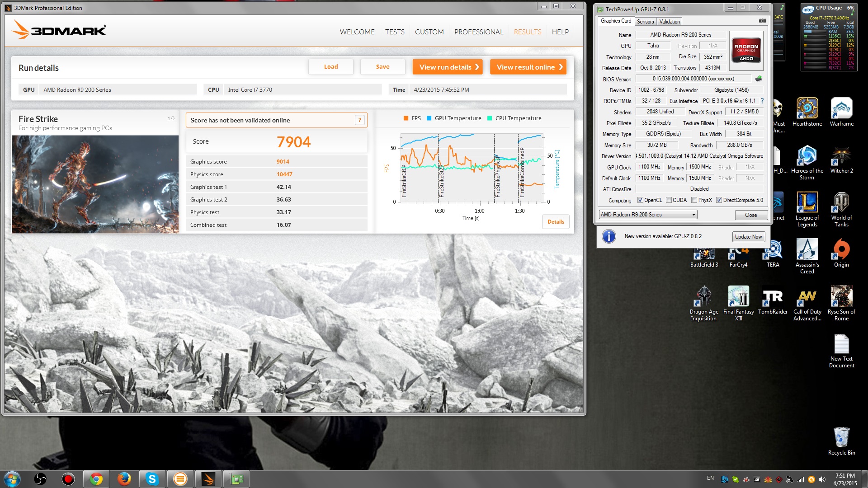The height and width of the screenshot is (488, 868).
Task: Click the GPU-Z screenshot camera icon
Action: [762, 21]
